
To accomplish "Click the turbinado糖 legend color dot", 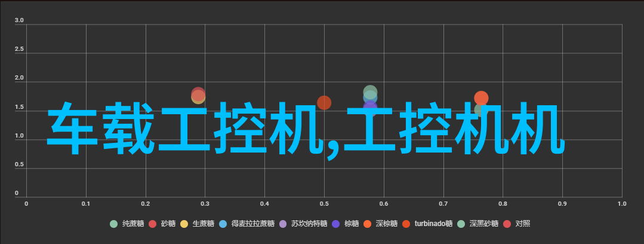I will [x=406, y=224].
